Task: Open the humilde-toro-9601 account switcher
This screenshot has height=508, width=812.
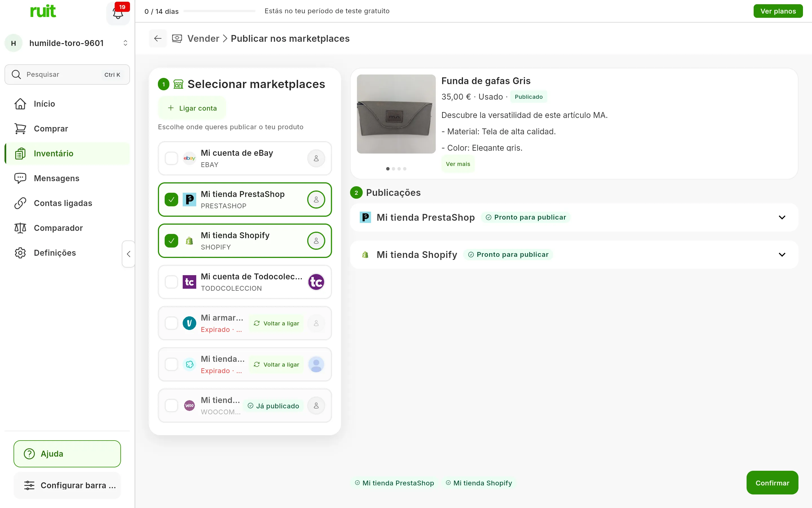Action: (67, 43)
